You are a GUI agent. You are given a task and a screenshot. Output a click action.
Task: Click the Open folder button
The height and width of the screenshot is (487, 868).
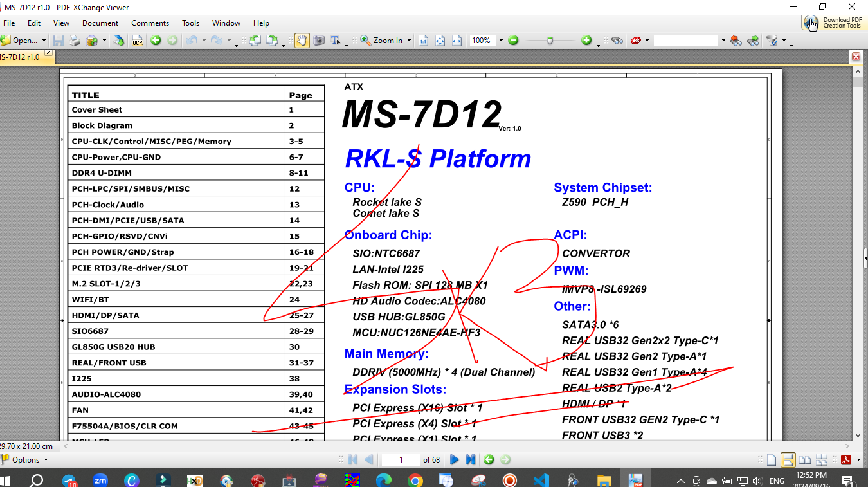19,41
